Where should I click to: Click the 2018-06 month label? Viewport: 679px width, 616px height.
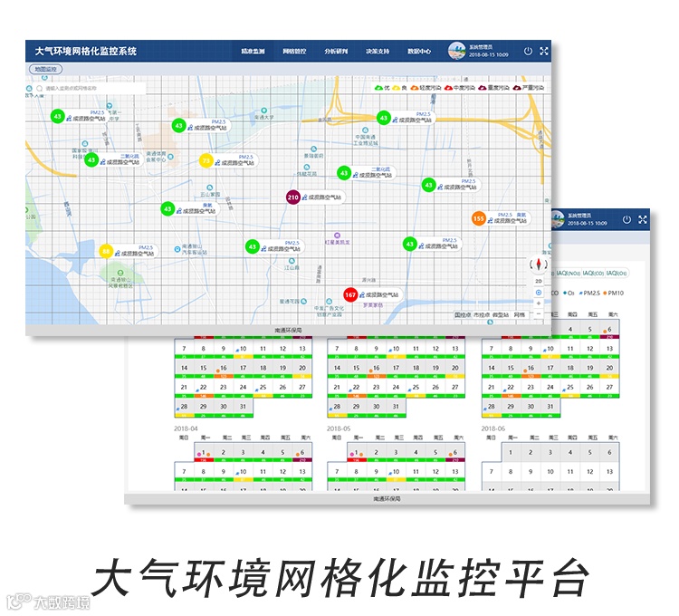coord(493,428)
